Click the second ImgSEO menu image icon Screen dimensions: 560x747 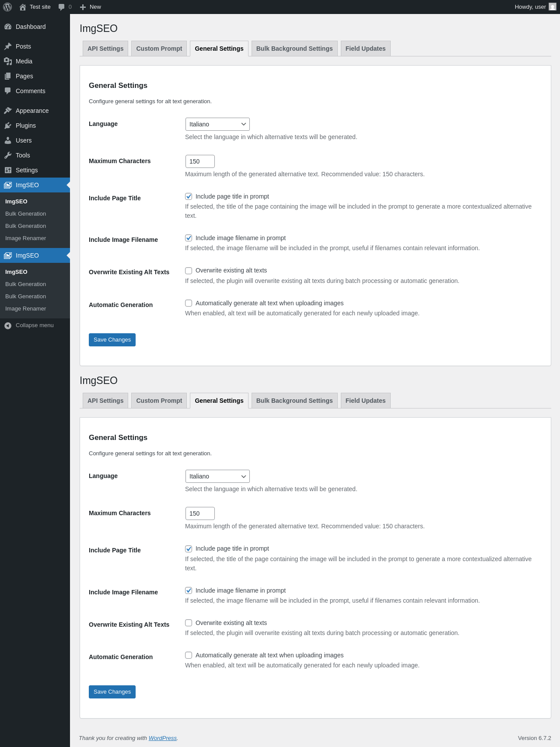[8, 255]
